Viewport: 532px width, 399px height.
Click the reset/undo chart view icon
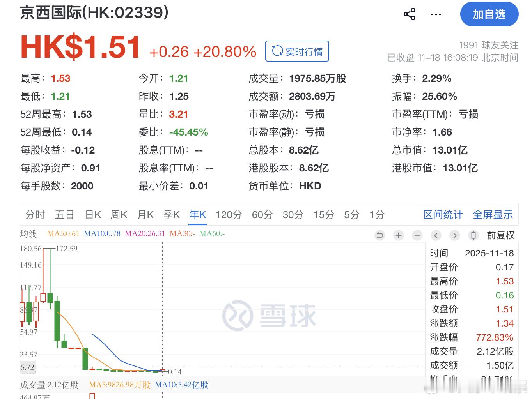379,235
